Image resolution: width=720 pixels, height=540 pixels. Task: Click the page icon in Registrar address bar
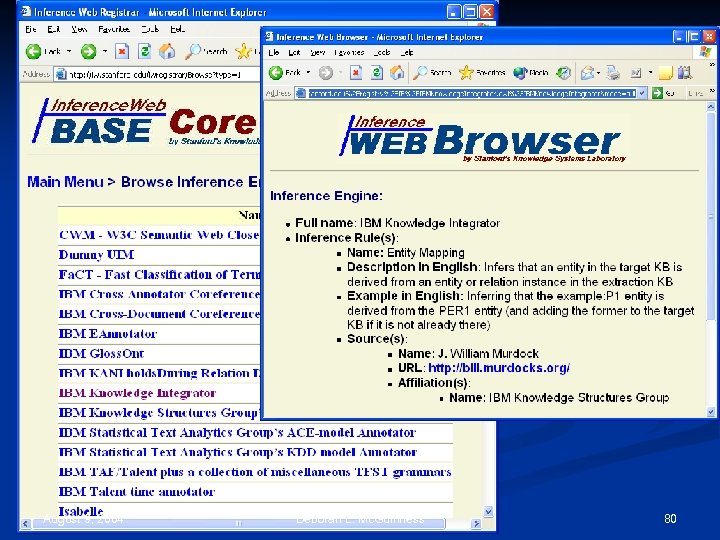[x=60, y=74]
